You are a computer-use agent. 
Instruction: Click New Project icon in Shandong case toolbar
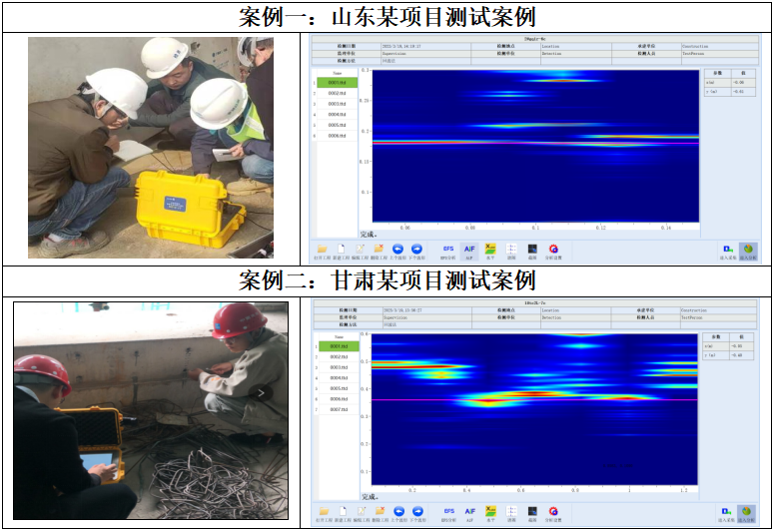[x=341, y=250]
